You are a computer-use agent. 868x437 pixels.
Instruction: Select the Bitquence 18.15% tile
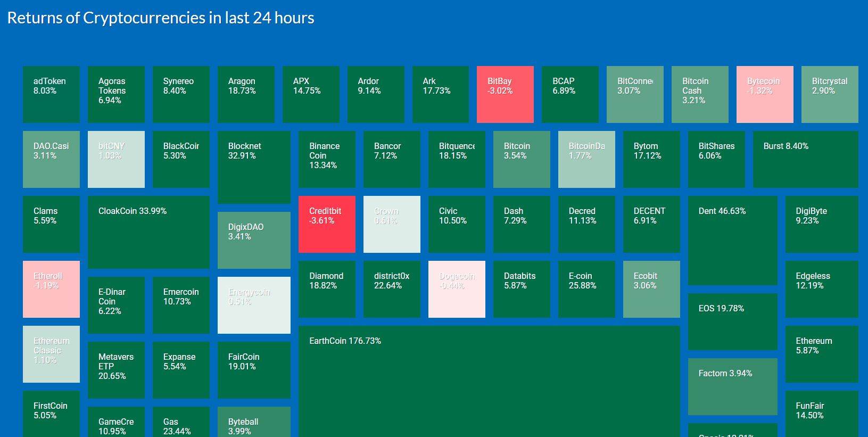tap(457, 159)
